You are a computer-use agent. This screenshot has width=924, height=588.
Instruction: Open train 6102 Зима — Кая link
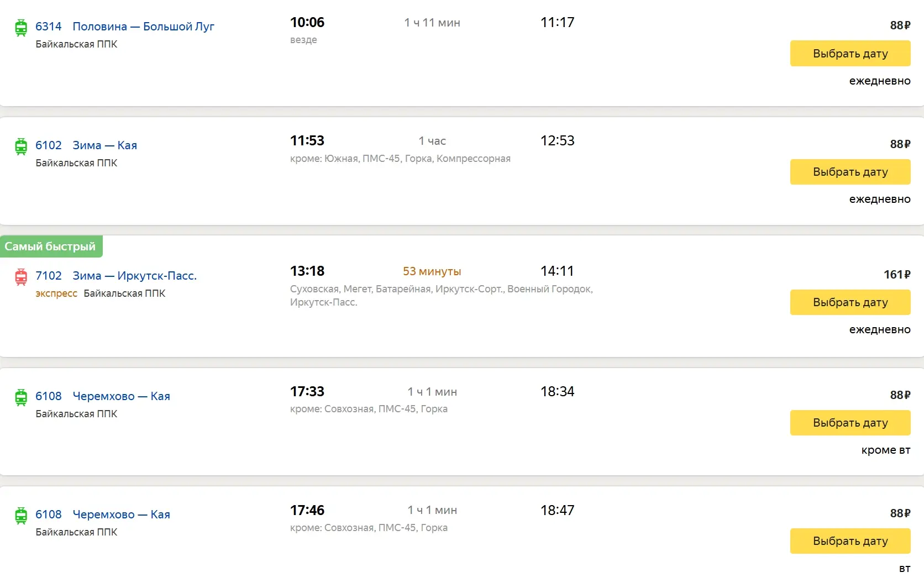point(86,145)
